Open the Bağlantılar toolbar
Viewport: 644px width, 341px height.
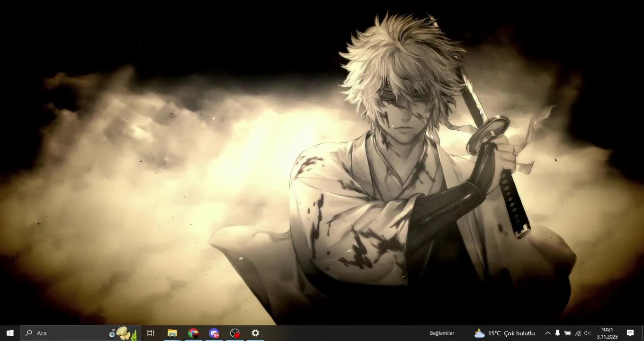(442, 333)
